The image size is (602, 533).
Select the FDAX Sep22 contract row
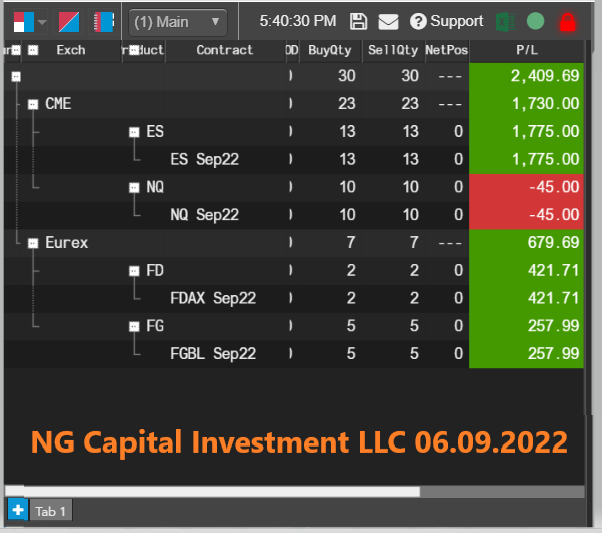(x=294, y=298)
